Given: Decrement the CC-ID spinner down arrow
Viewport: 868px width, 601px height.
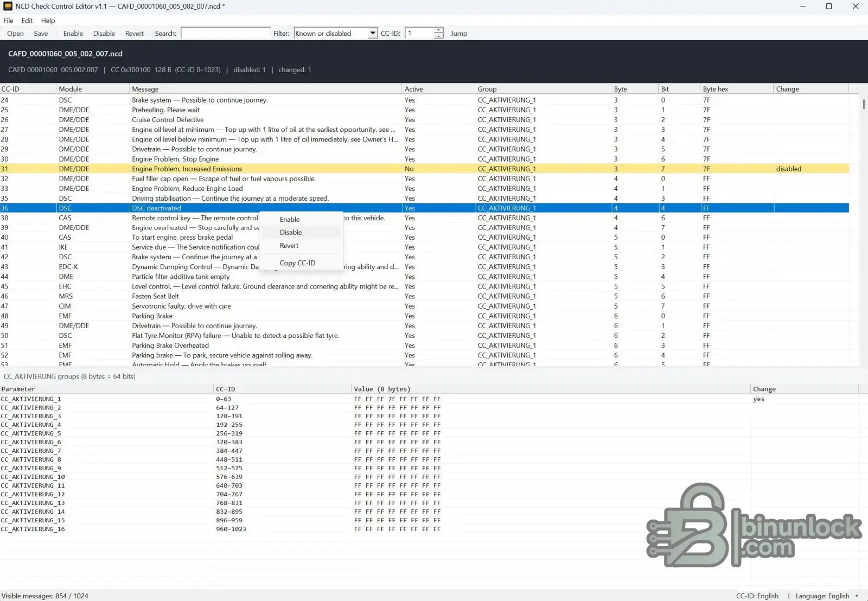Looking at the screenshot, I should coord(439,36).
